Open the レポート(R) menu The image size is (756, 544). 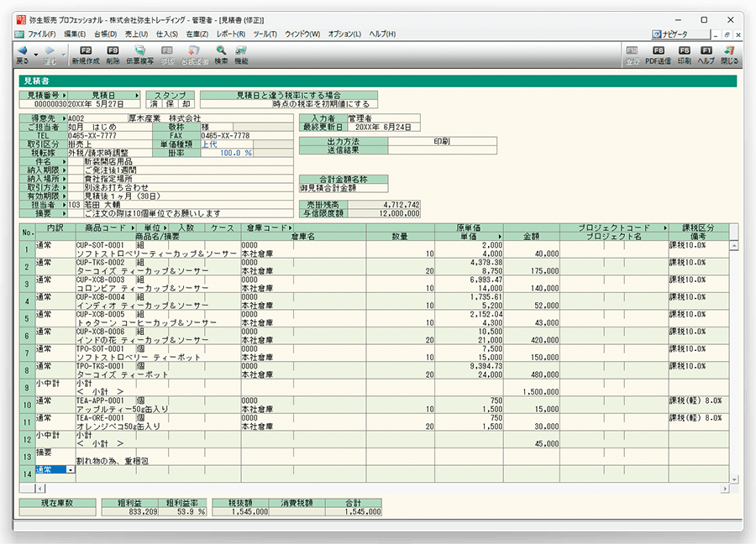tap(230, 34)
